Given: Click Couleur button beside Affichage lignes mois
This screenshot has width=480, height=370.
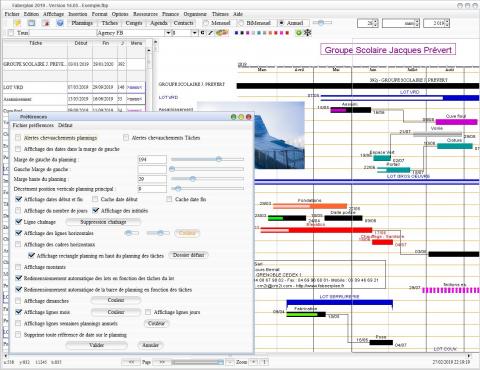Looking at the screenshot, I should pos(116,312).
